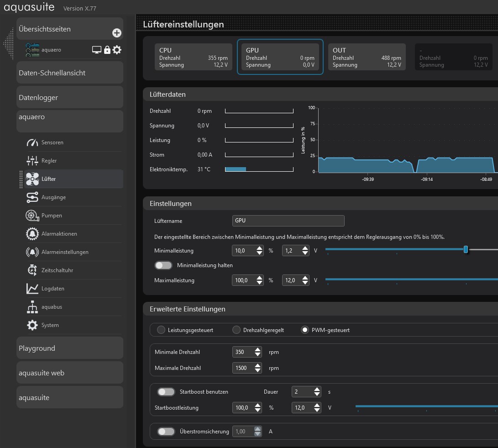Switch to the OUT fan tile
Image resolution: width=498 pixels, height=448 pixels.
click(367, 57)
